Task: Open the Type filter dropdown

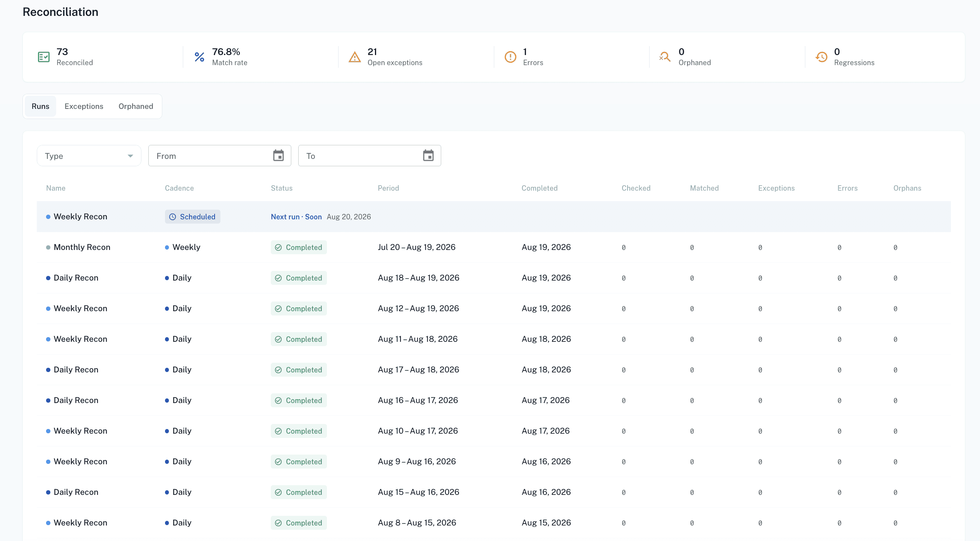Action: pos(89,156)
